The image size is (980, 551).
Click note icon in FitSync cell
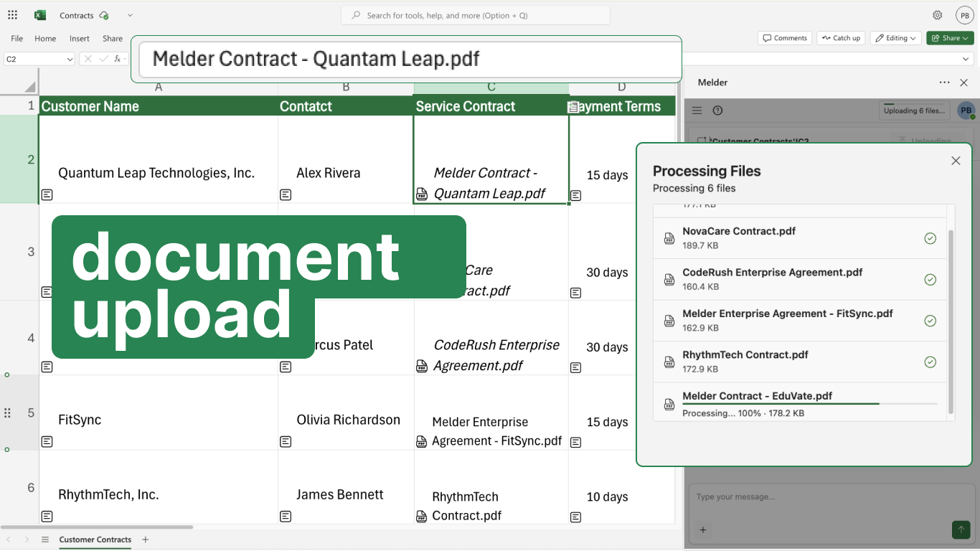[x=47, y=441]
